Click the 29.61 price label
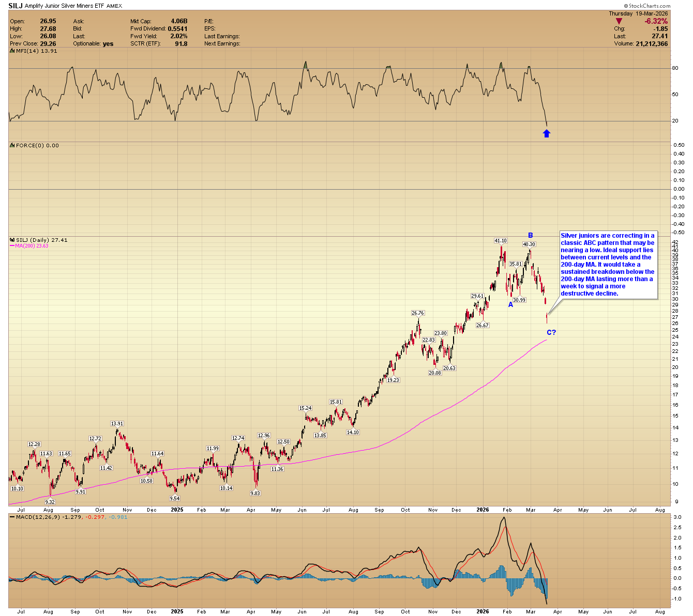This screenshot has width=693, height=616. (477, 296)
